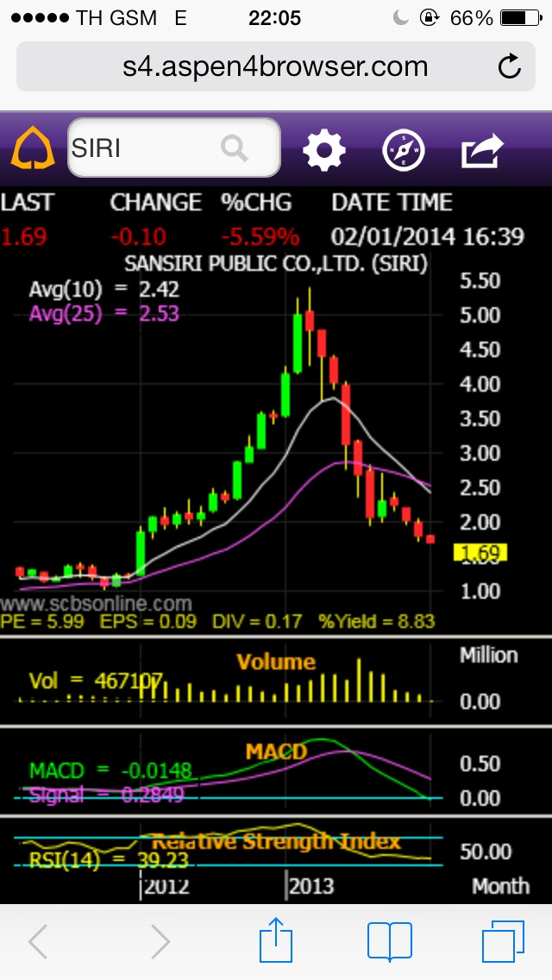Tap the share arrow icon in purple toolbar
This screenshot has width=552, height=980.
click(x=482, y=150)
